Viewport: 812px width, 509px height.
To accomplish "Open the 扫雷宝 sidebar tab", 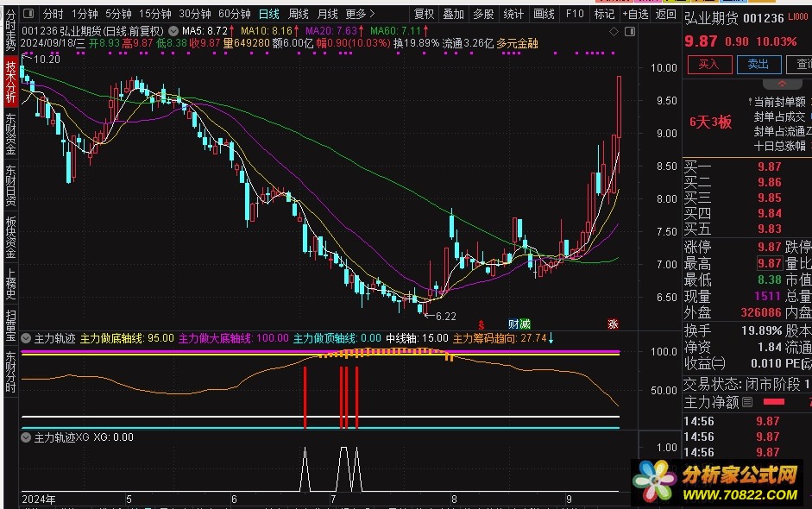I will (x=10, y=325).
